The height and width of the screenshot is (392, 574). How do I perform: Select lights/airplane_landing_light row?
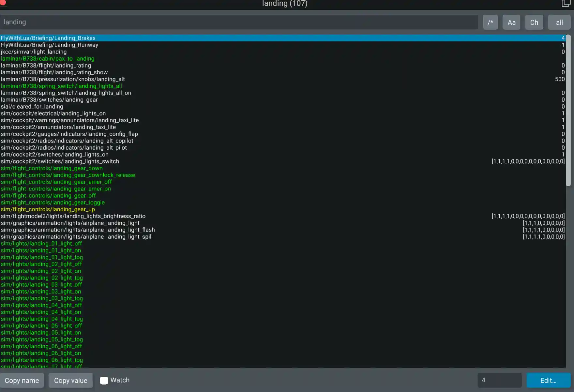283,223
